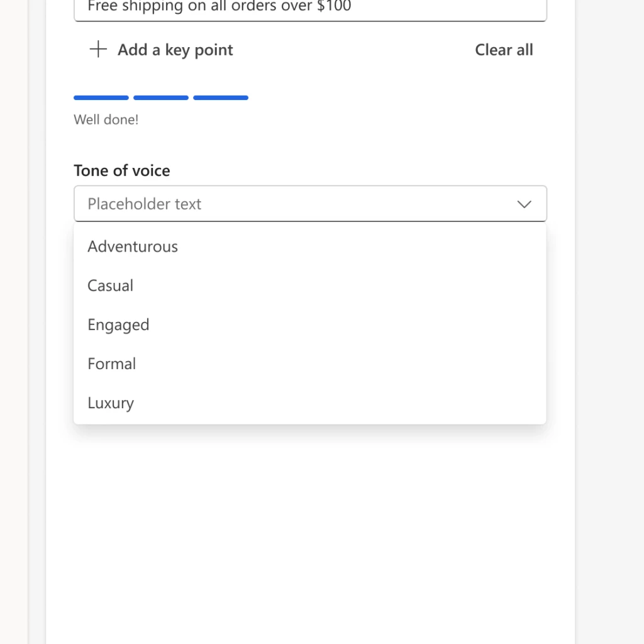This screenshot has width=644, height=644.
Task: Pick Formal from the tone options
Action: pyautogui.click(x=111, y=364)
